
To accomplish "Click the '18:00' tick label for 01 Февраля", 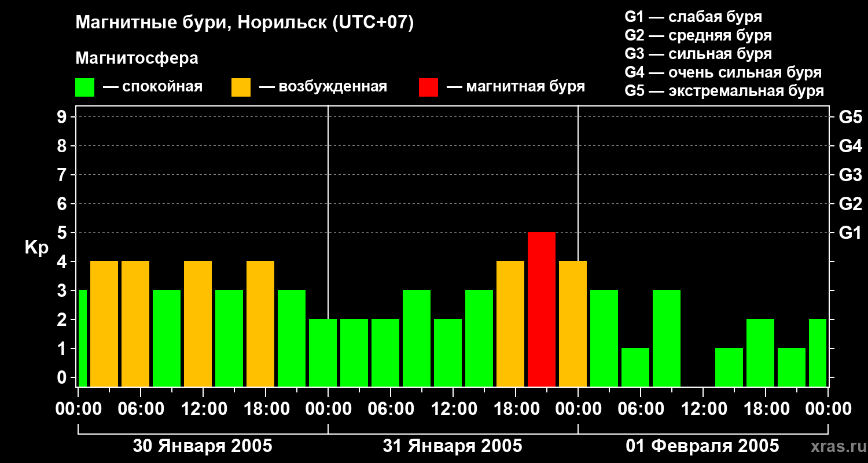I will click(x=766, y=409).
